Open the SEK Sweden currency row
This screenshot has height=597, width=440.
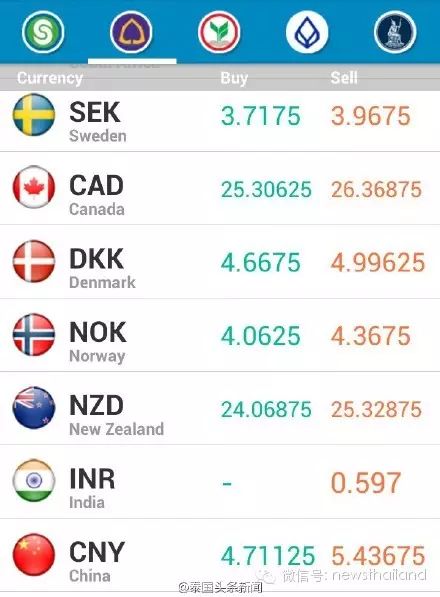[x=220, y=121]
